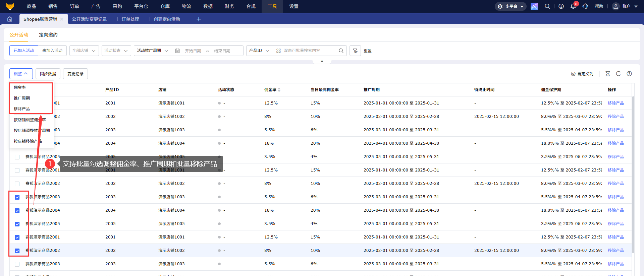Collapse the filter panel with the small arrow
The image size is (644, 276).
pos(322,61)
